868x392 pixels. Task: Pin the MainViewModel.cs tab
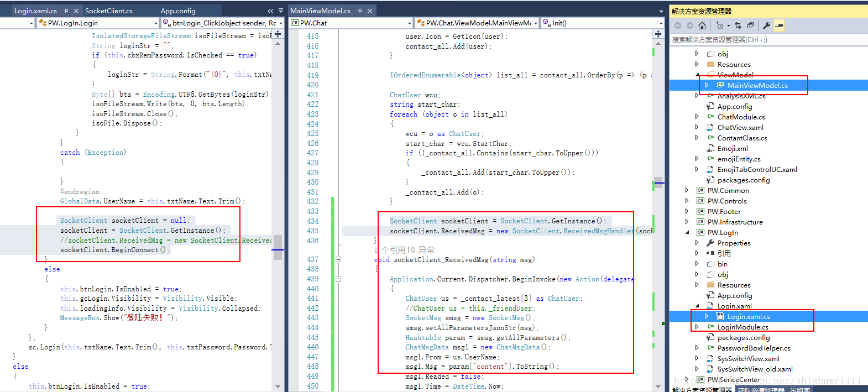coord(360,11)
